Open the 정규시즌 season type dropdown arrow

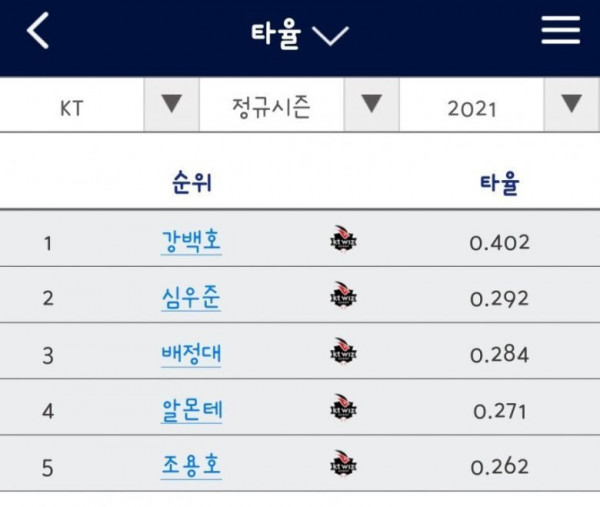[x=372, y=104]
